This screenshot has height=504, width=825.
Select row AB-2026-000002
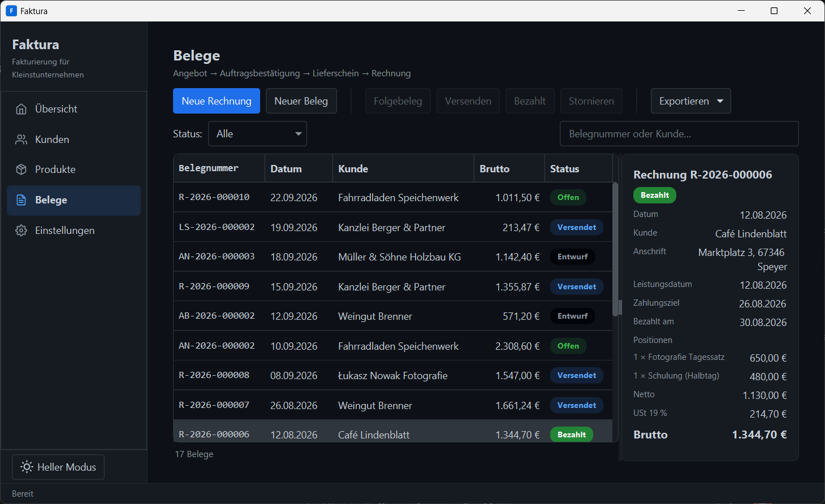coord(393,316)
